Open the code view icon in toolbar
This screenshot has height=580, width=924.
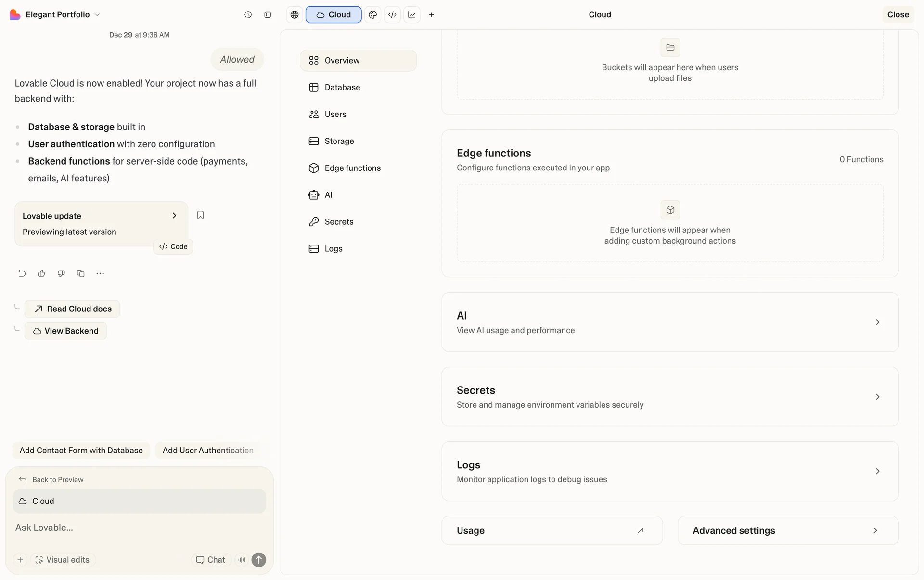point(392,15)
